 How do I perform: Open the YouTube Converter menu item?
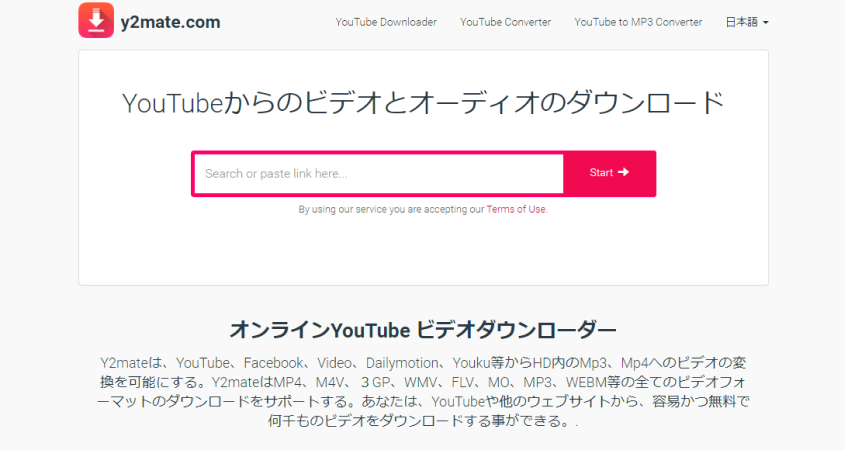pos(505,22)
